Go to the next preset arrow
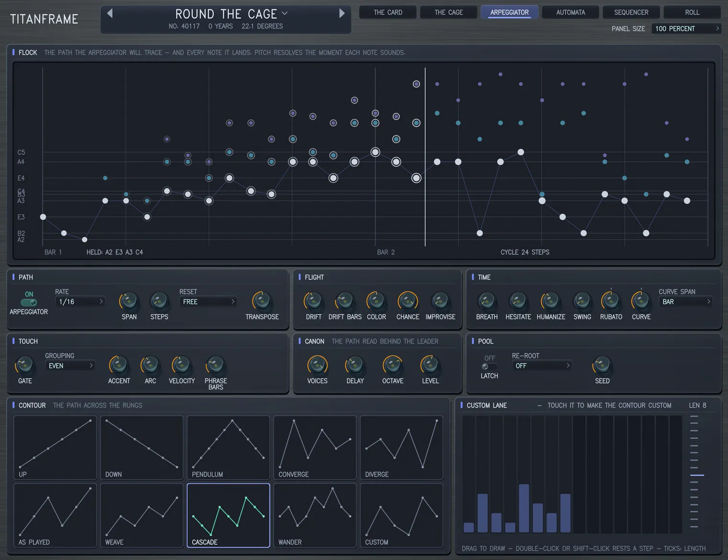Image resolution: width=728 pixels, height=560 pixels. 342,13
